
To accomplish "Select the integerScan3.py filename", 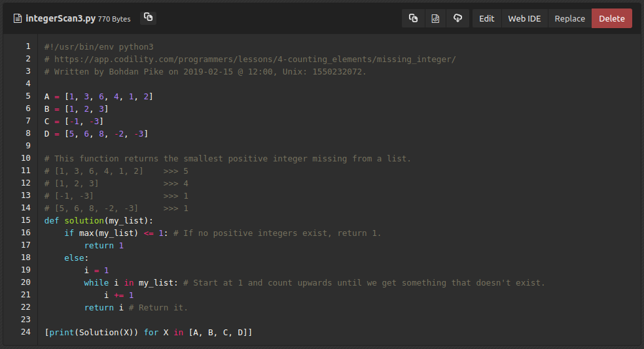I will coord(60,18).
